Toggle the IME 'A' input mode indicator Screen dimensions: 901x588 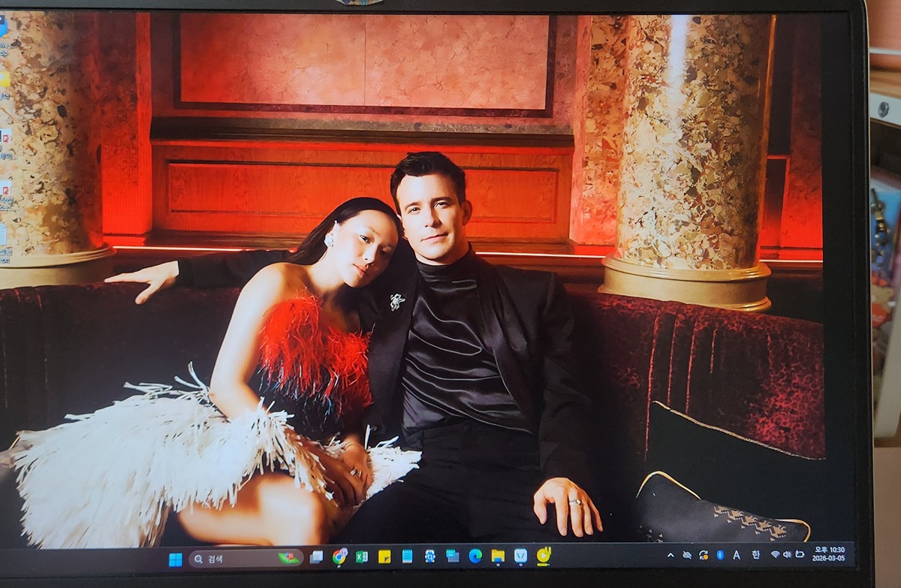pos(737,555)
